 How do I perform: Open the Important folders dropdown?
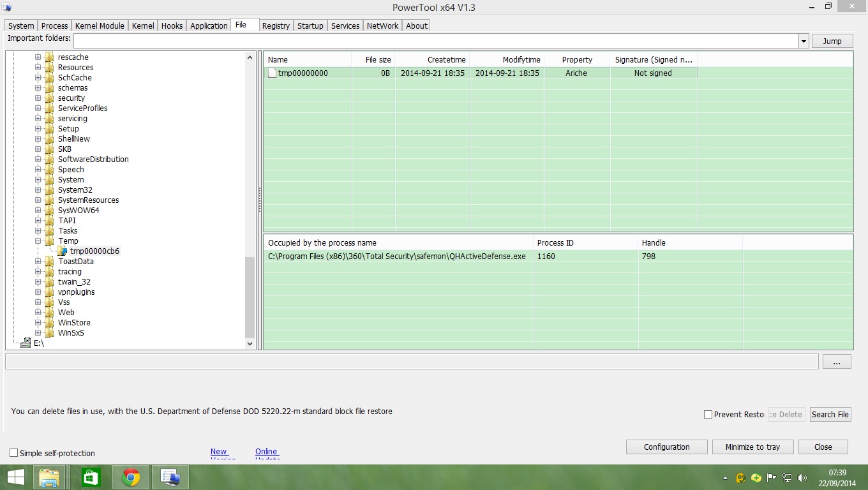804,41
